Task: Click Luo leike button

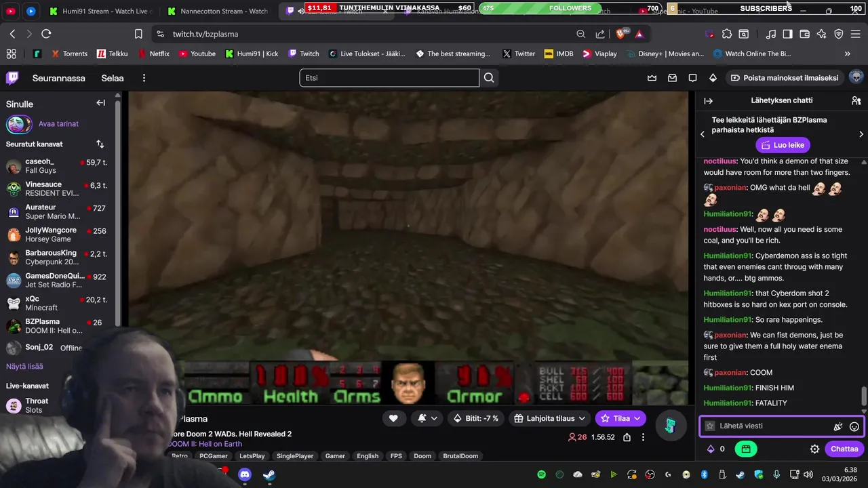Action: pos(783,145)
